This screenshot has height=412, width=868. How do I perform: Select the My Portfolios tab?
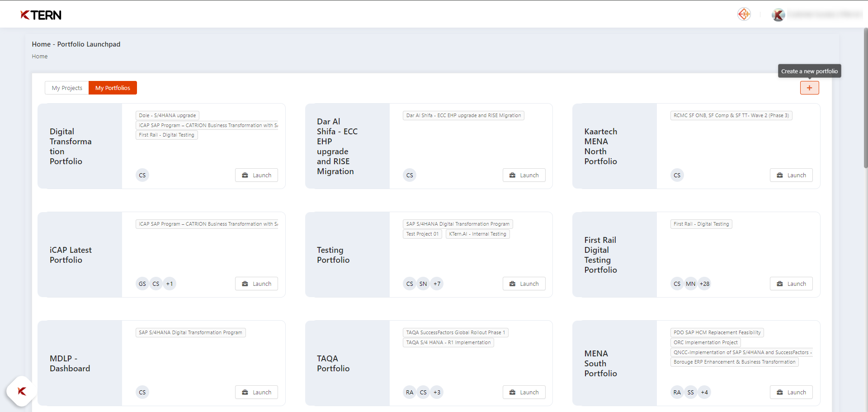(x=113, y=88)
